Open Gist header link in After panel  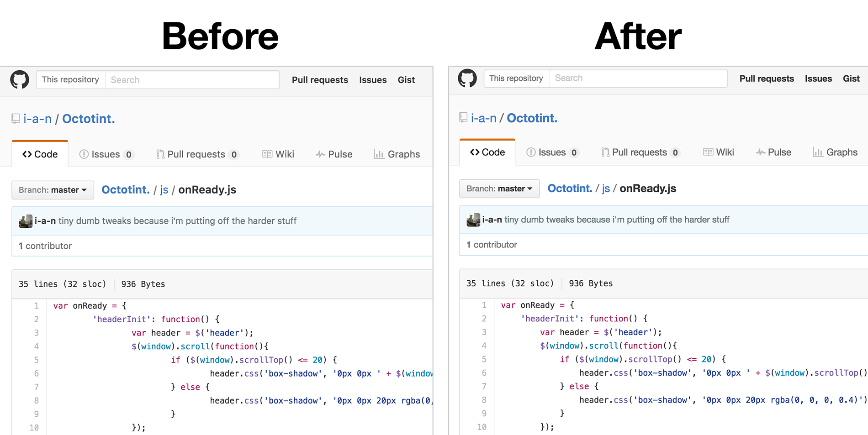tap(851, 79)
